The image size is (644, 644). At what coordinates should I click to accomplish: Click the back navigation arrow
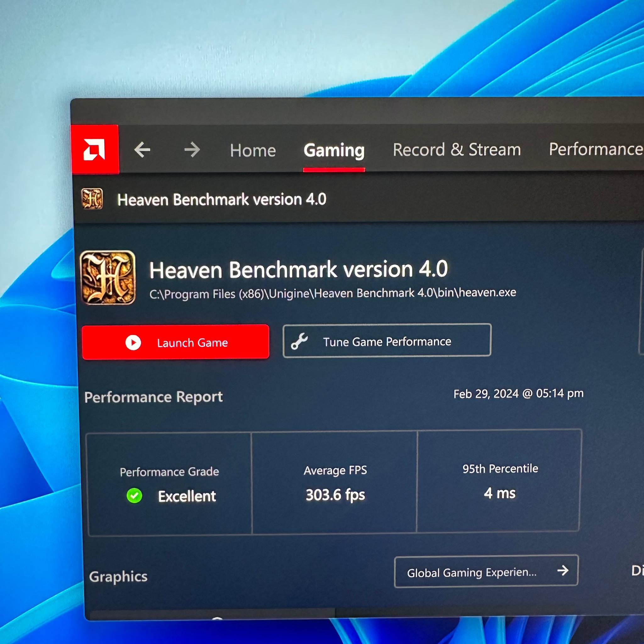click(x=143, y=150)
